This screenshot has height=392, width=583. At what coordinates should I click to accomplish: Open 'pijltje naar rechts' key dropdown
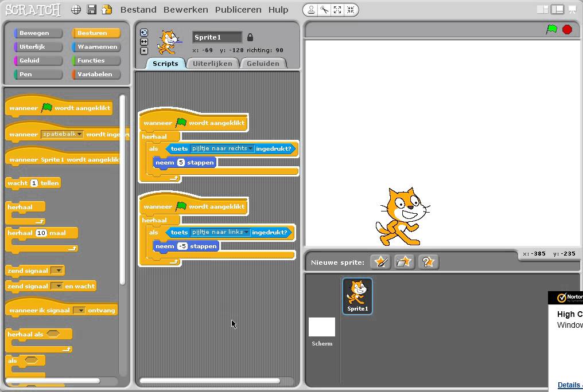(x=251, y=148)
